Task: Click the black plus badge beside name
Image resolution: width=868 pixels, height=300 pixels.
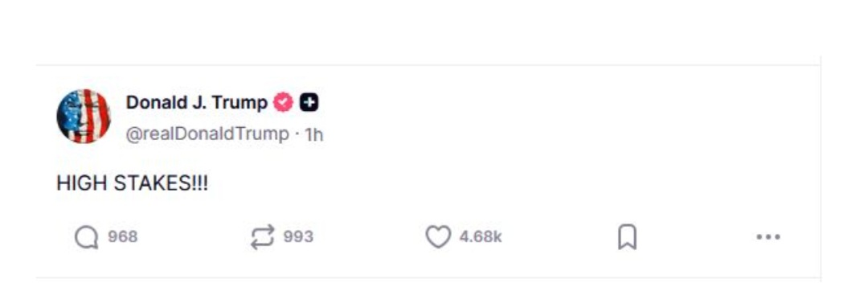Action: pos(309,103)
